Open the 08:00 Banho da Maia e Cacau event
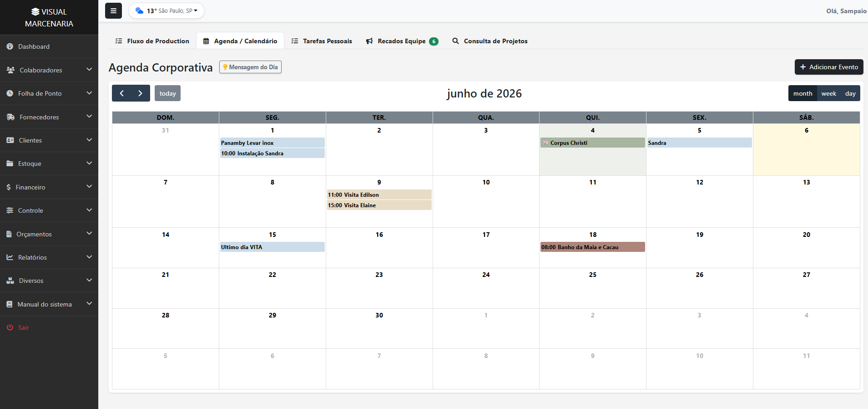Screen dimensions: 868x409 (x=593, y=247)
